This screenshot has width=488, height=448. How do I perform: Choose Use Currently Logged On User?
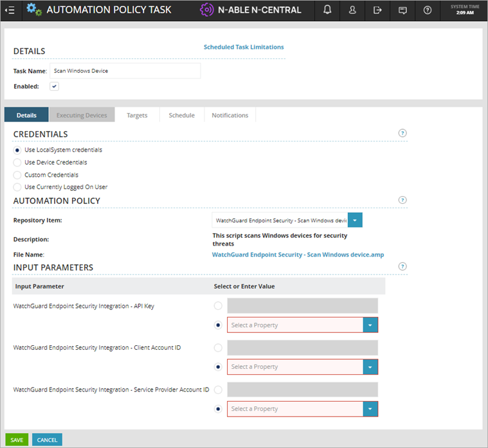coord(17,187)
